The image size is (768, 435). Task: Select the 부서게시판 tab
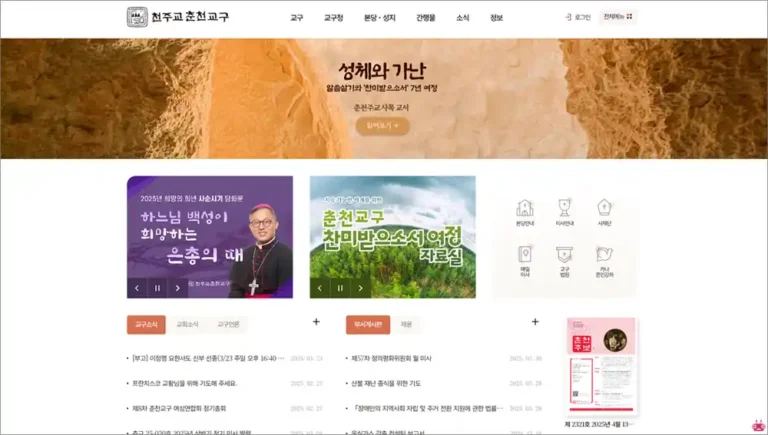pos(368,325)
